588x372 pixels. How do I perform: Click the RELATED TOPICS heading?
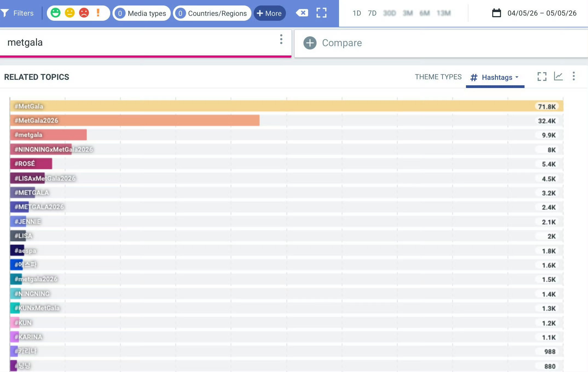click(37, 77)
